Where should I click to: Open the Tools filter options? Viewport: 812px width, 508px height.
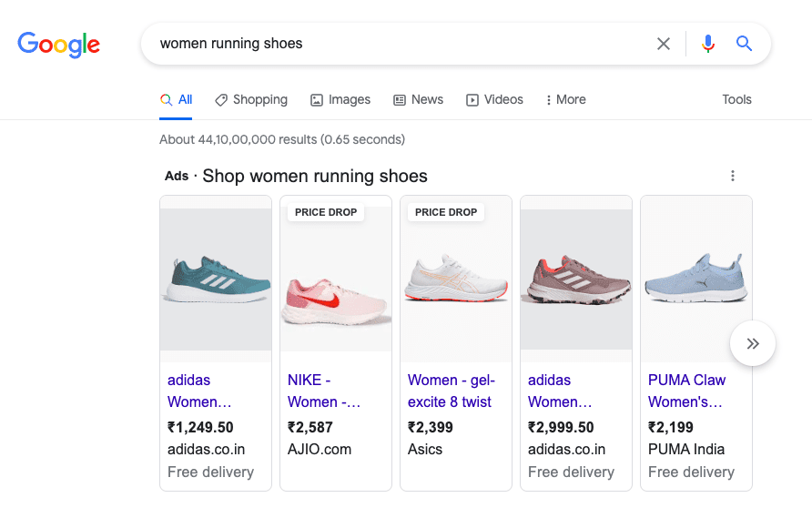pos(736,100)
